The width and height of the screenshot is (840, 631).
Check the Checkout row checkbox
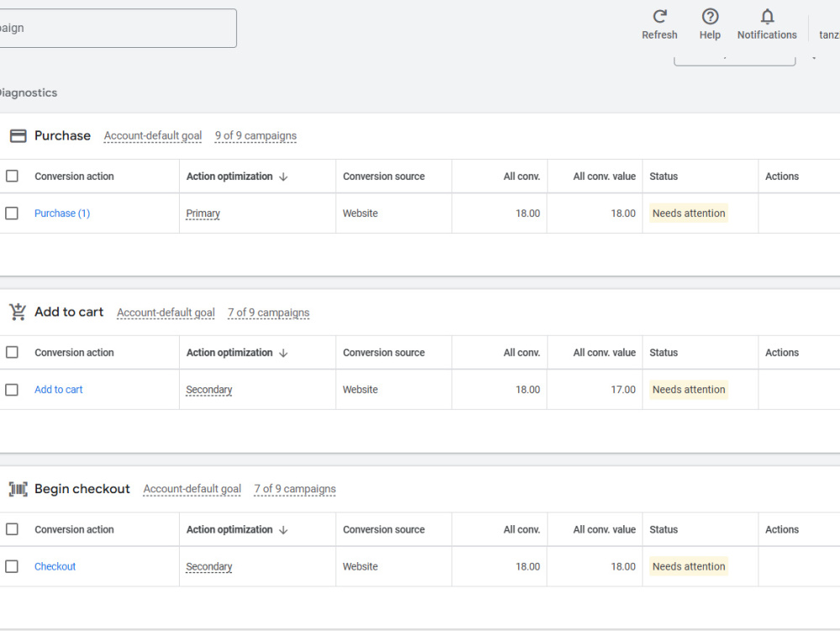click(x=12, y=566)
